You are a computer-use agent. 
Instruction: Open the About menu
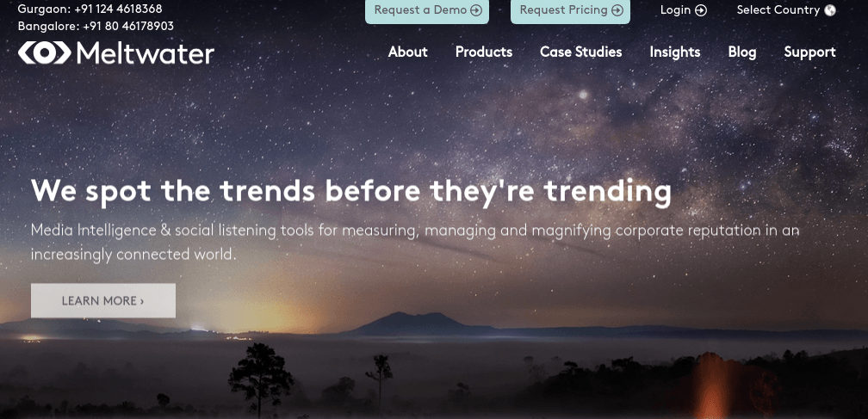click(x=408, y=52)
